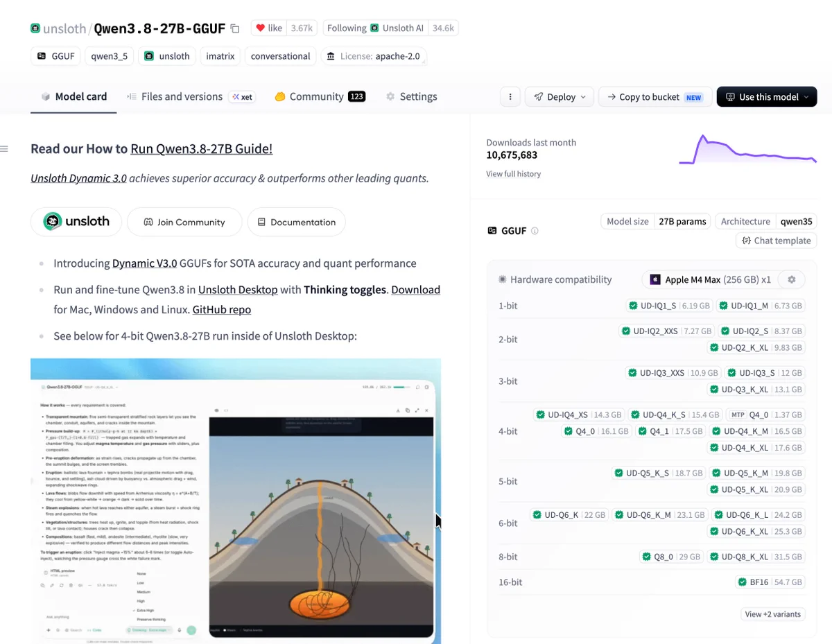This screenshot has height=644, width=832.
Task: Click the heart like button
Action: [269, 28]
